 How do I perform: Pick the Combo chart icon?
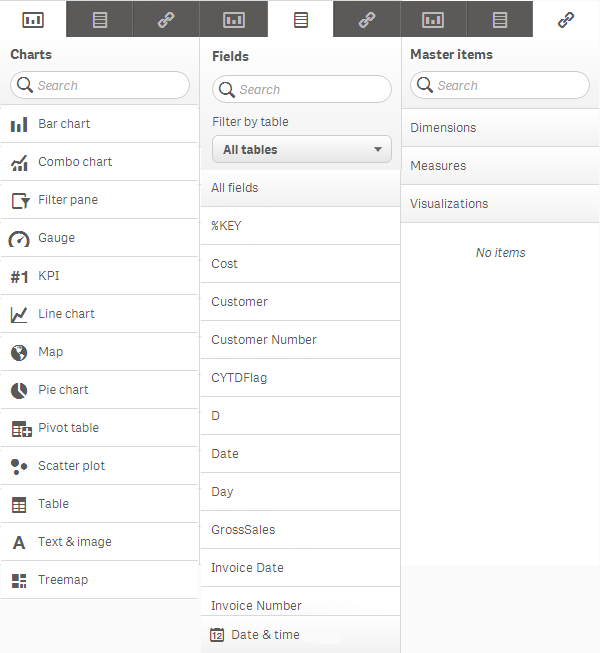(x=19, y=163)
